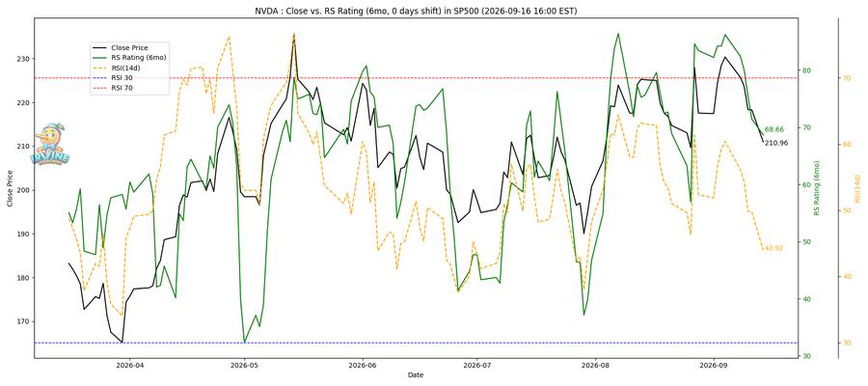868x386 pixels.
Task: Click the 170 tick on the Close Price axis
Action: pyautogui.click(x=24, y=321)
